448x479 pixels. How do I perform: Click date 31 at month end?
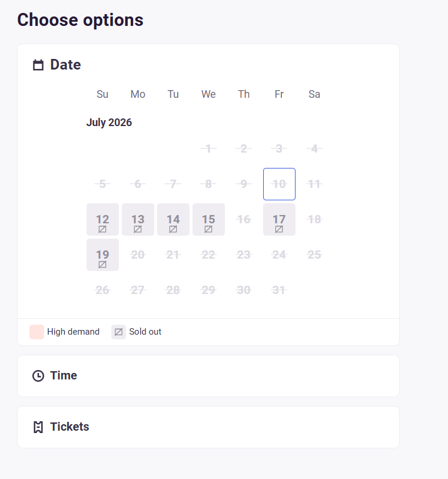[279, 290]
